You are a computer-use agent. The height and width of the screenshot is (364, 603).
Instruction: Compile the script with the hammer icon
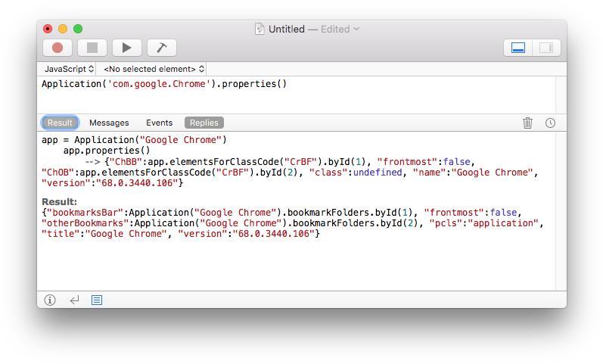click(x=161, y=48)
